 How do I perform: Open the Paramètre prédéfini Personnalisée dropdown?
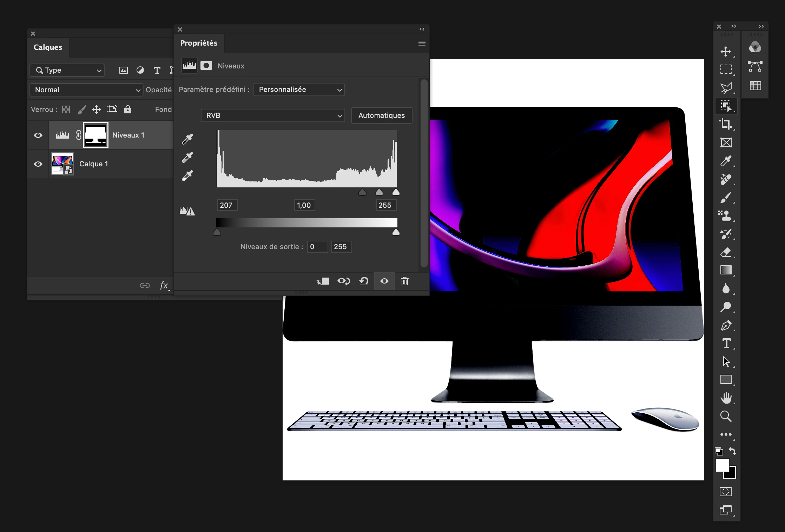click(299, 89)
